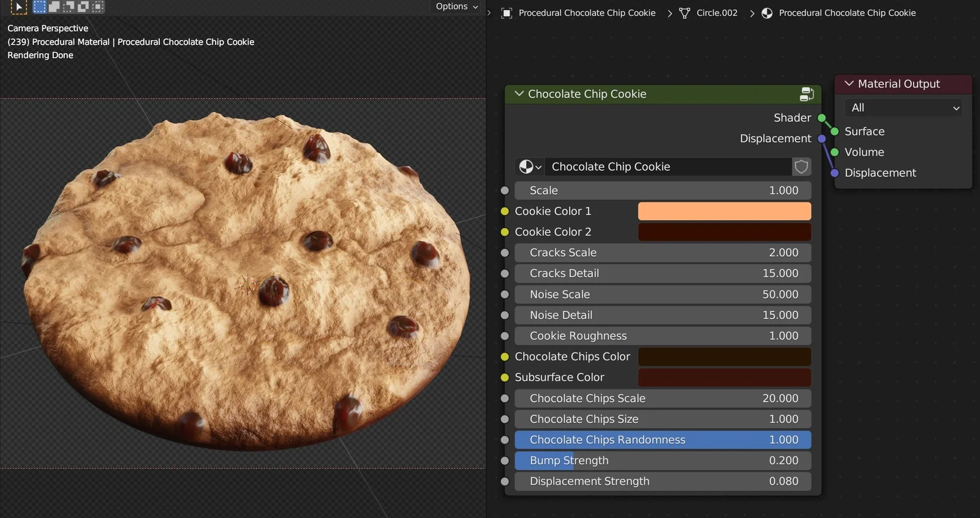The height and width of the screenshot is (518, 980).
Task: Click the Circle.002 breadcrumb label
Action: tap(717, 13)
